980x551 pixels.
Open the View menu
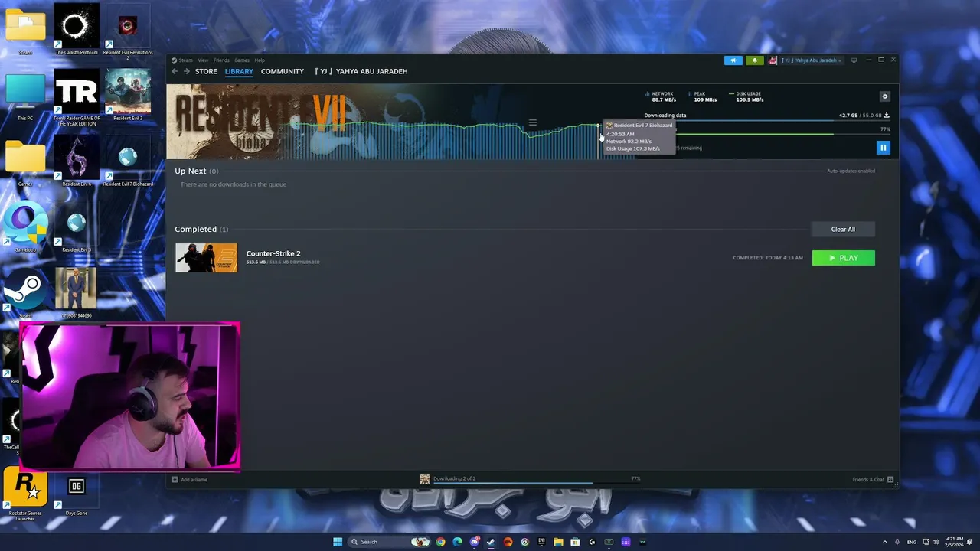pos(203,60)
